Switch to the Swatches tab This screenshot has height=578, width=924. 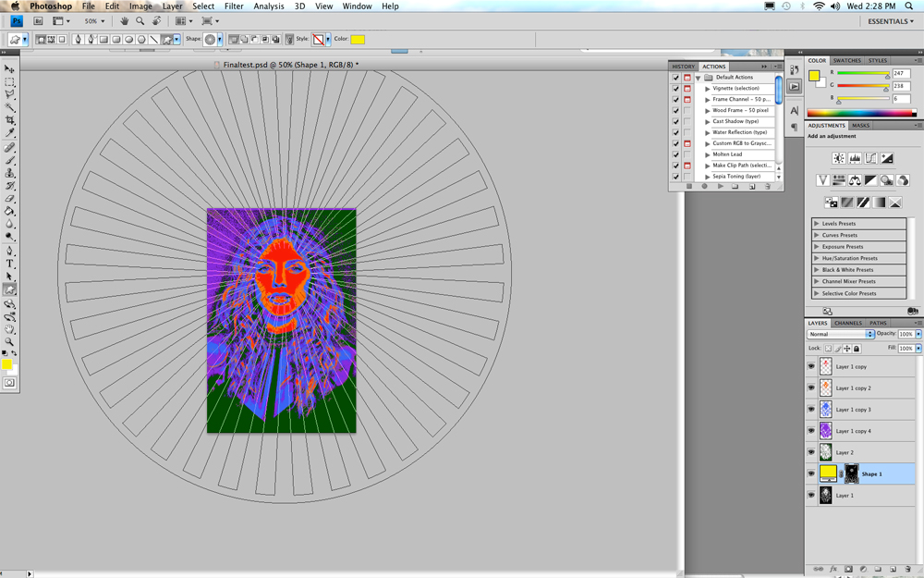846,61
